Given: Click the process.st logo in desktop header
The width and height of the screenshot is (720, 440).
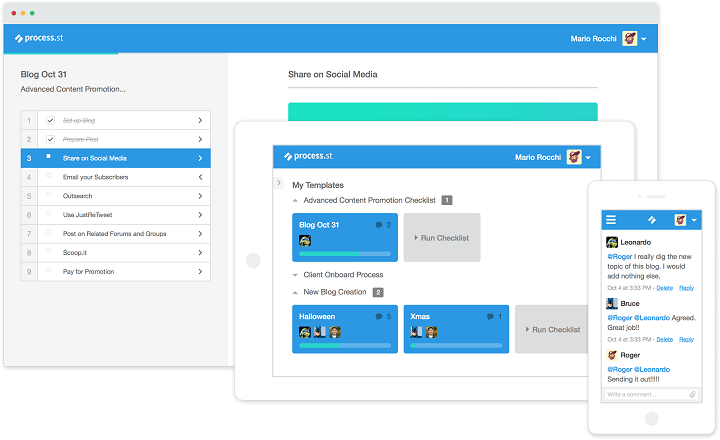Looking at the screenshot, I should tap(39, 38).
